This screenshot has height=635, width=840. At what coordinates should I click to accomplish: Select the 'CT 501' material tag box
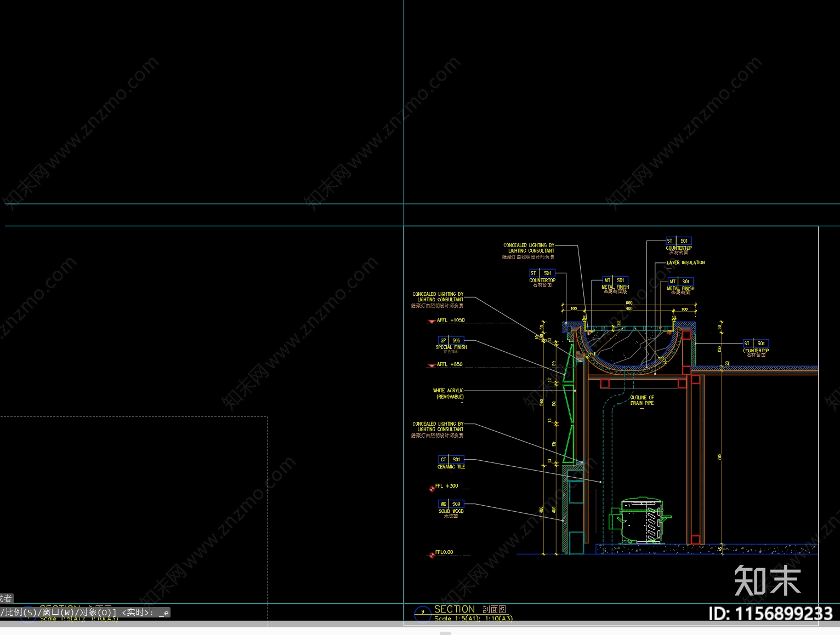pos(451,459)
